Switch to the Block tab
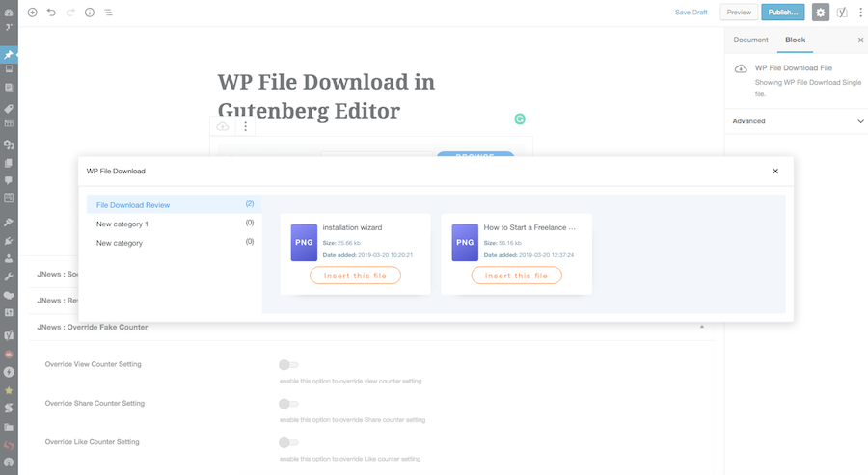The height and width of the screenshot is (475, 868). [x=795, y=40]
